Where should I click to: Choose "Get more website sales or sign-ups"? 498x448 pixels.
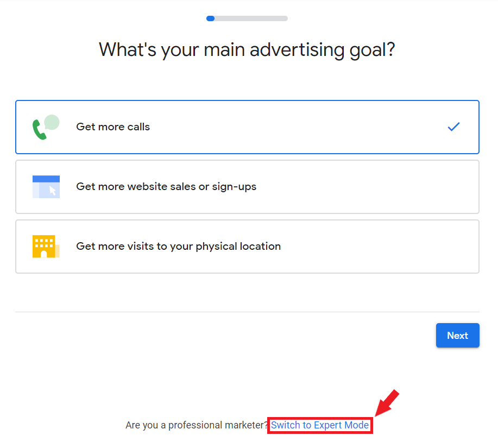166,187
